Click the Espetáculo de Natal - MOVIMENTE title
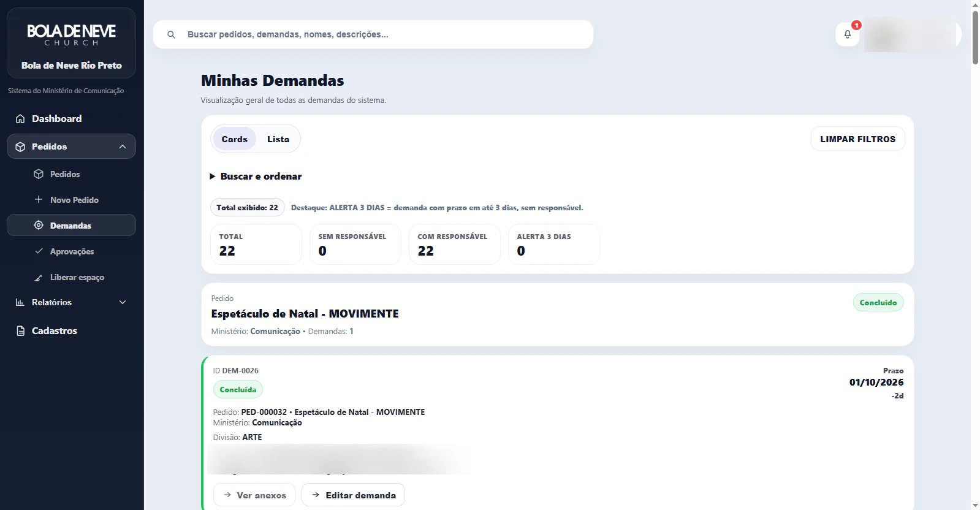This screenshot has width=980, height=510. (305, 314)
